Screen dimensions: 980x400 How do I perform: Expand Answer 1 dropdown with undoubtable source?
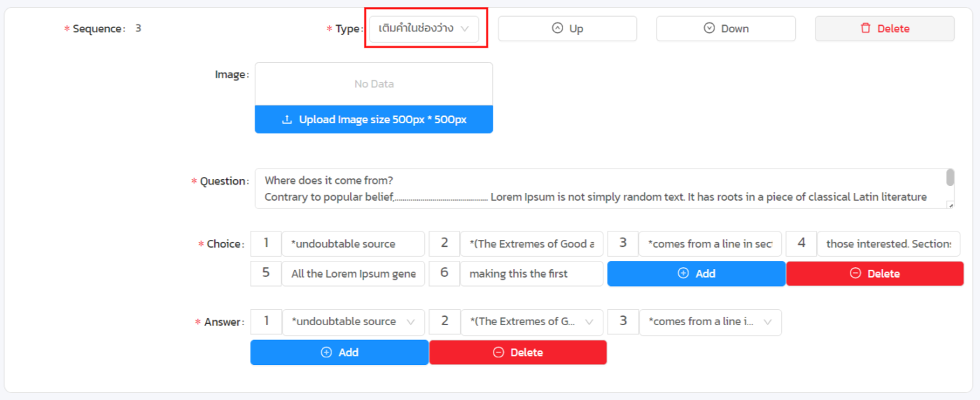tap(353, 322)
